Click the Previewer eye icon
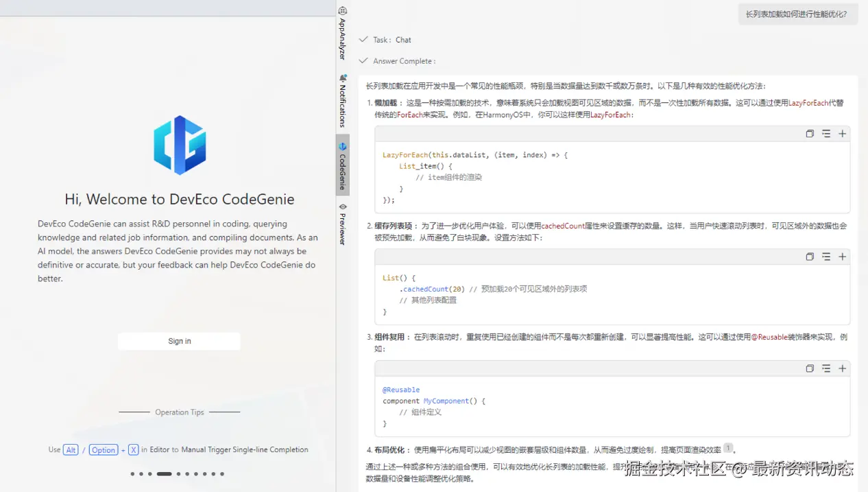The image size is (868, 492). click(343, 207)
